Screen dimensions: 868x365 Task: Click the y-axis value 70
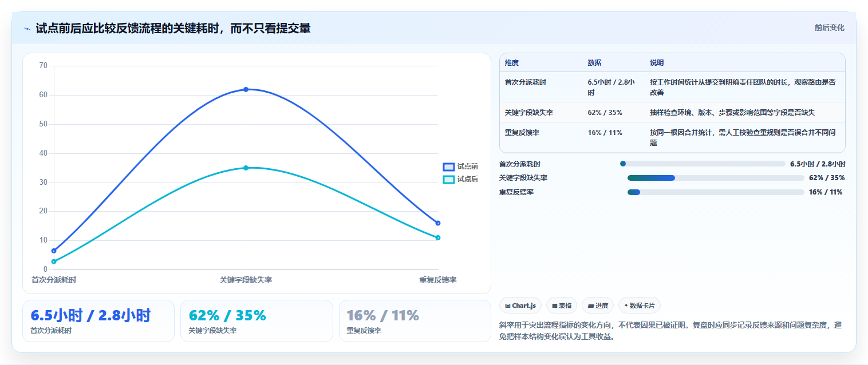pyautogui.click(x=44, y=66)
